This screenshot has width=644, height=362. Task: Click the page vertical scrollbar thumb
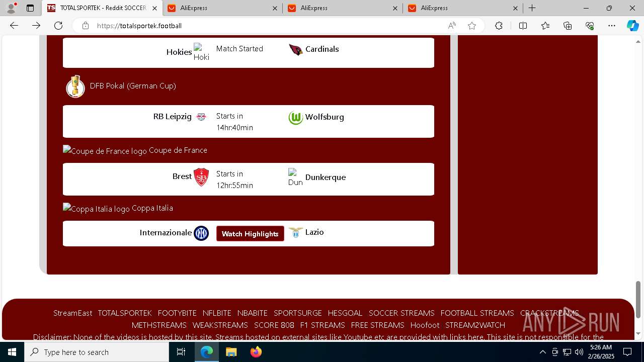point(638,300)
